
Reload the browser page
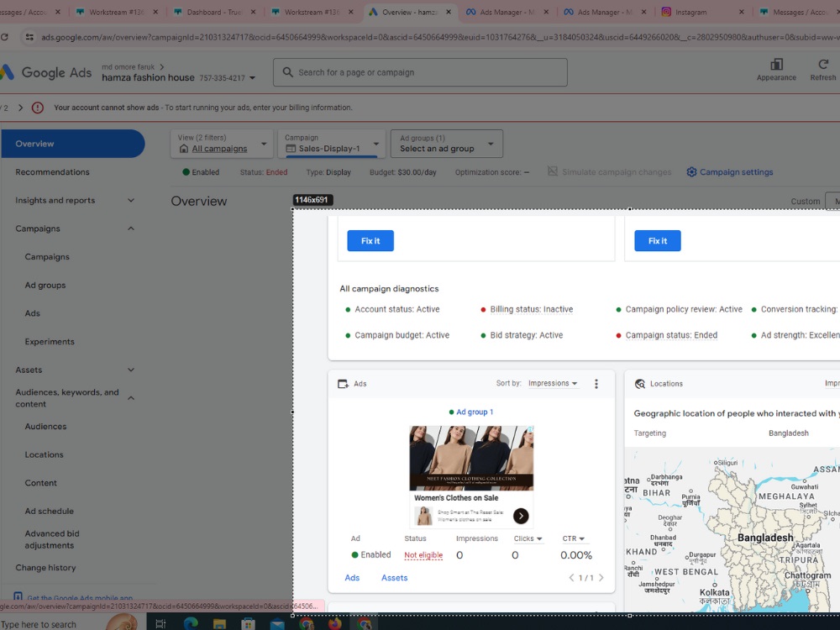tap(4, 37)
